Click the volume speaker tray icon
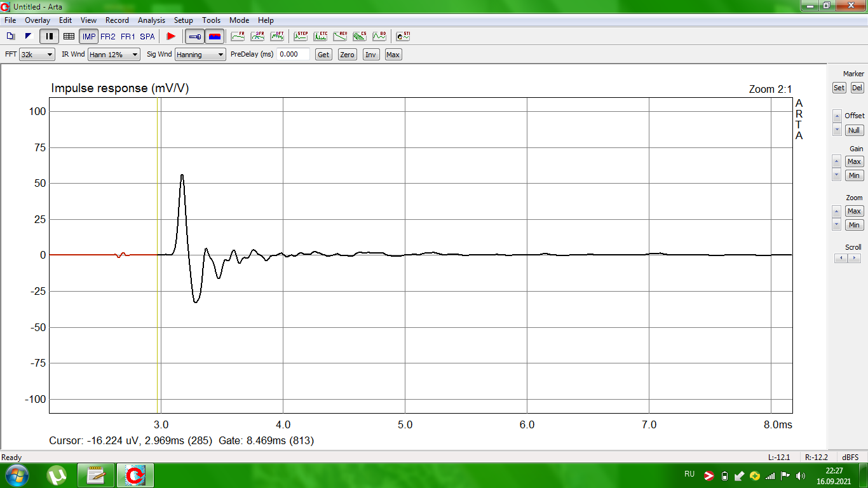Screen dimensions: 868x488 point(800,475)
